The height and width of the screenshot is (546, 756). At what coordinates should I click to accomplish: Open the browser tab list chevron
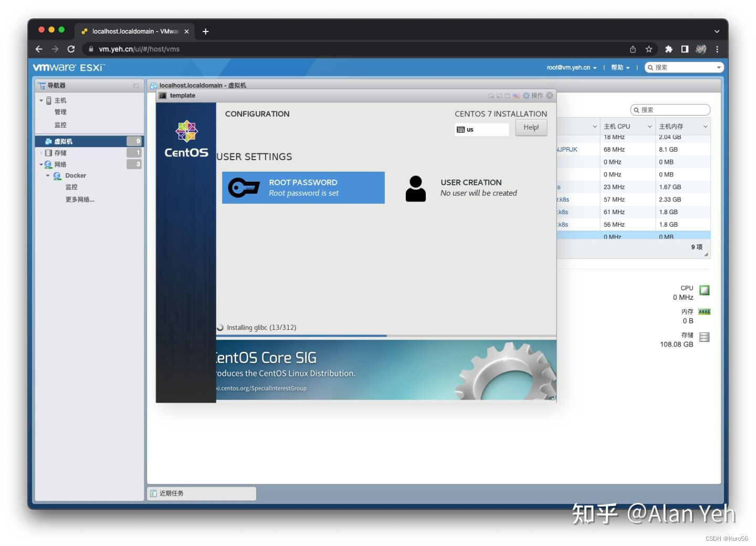click(x=717, y=31)
